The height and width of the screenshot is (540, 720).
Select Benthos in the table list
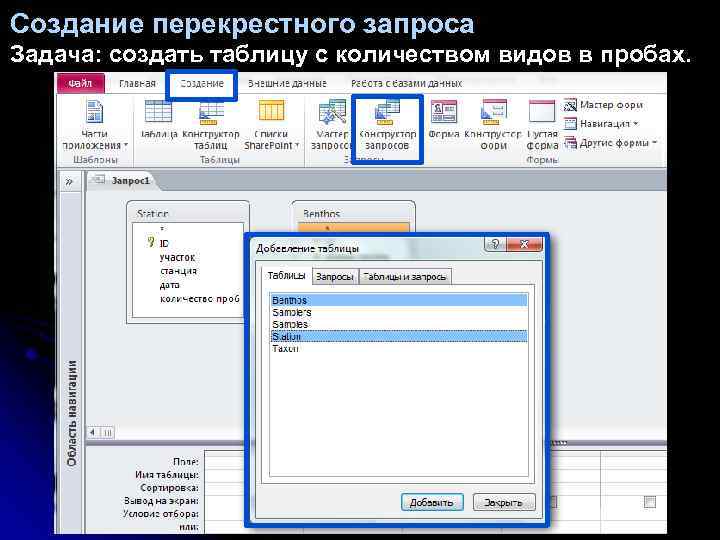click(x=399, y=300)
